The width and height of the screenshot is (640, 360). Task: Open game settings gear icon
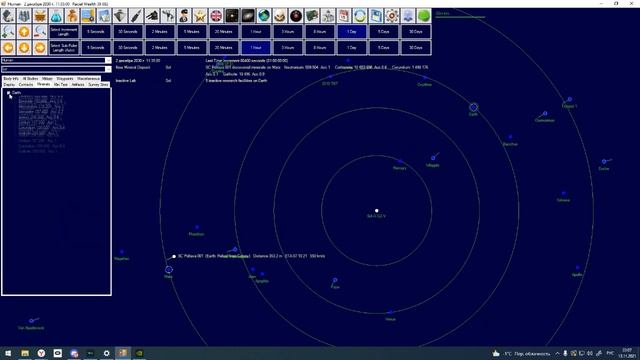coord(392,16)
